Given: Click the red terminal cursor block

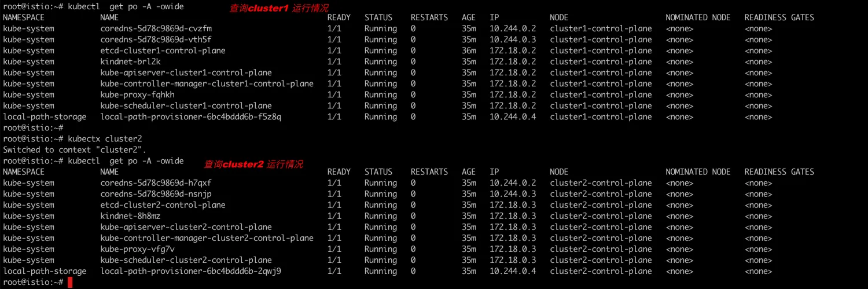Looking at the screenshot, I should (x=70, y=282).
